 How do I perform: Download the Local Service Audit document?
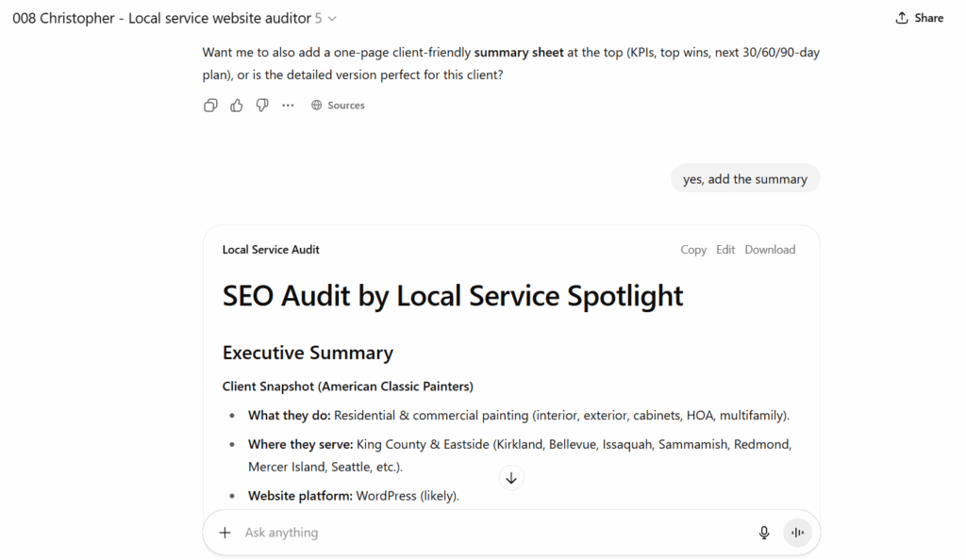[770, 250]
